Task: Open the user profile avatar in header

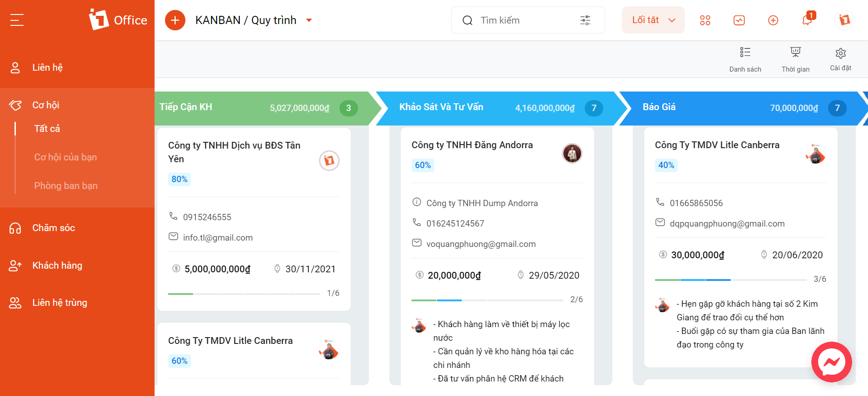Action: 844,20
